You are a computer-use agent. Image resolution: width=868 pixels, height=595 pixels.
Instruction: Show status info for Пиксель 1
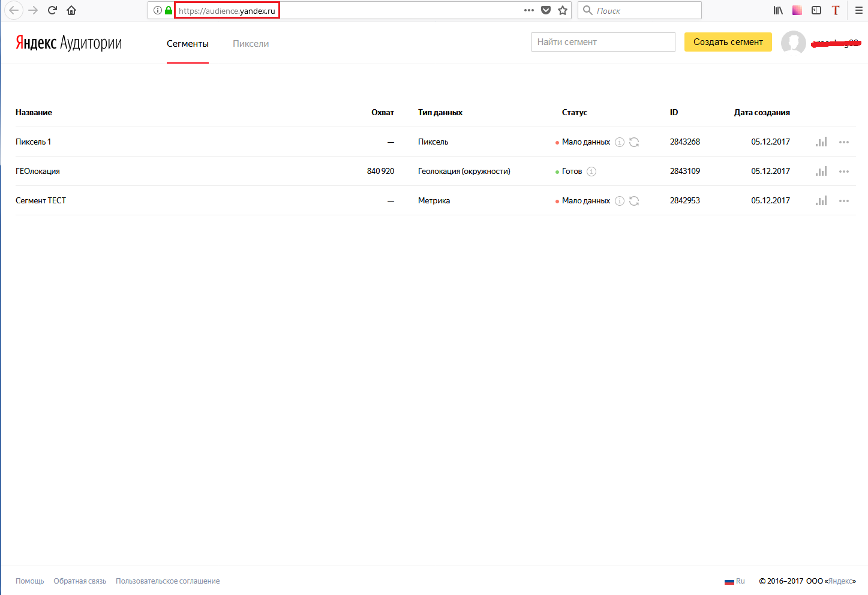coord(620,142)
